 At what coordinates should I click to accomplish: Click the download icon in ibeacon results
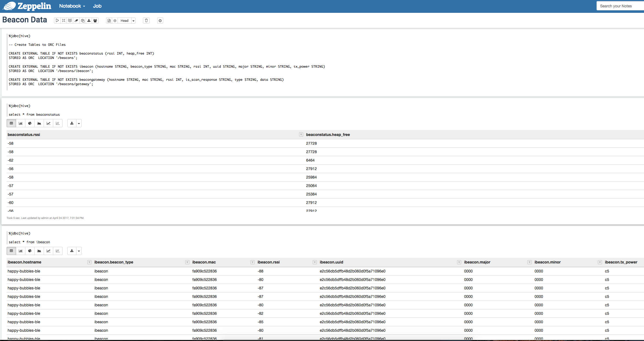pyautogui.click(x=71, y=251)
